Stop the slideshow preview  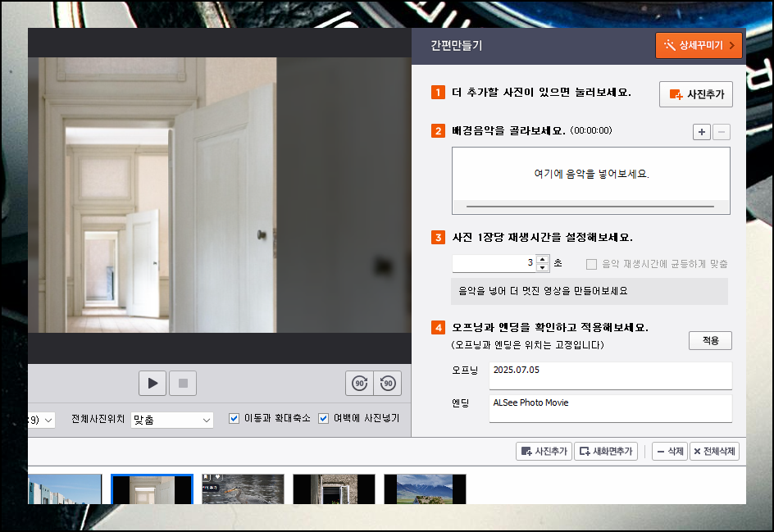pos(183,383)
